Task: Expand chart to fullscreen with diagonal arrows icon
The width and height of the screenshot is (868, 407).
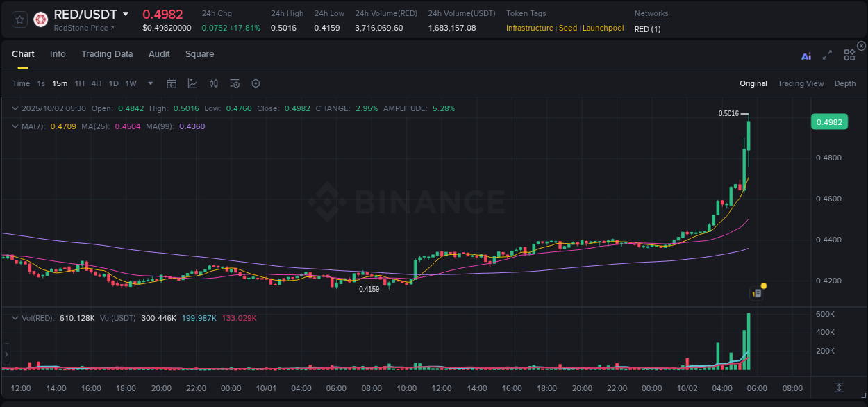Action: 827,56
